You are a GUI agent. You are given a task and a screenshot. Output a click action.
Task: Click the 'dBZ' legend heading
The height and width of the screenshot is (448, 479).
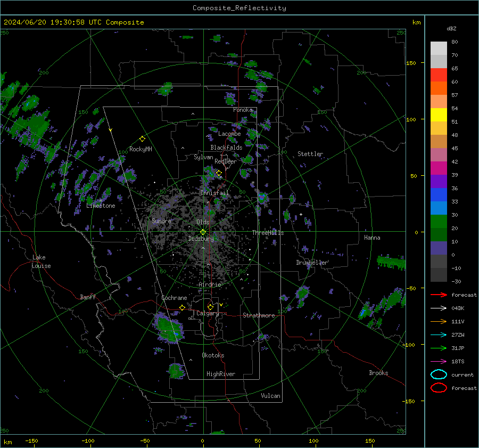click(x=451, y=28)
